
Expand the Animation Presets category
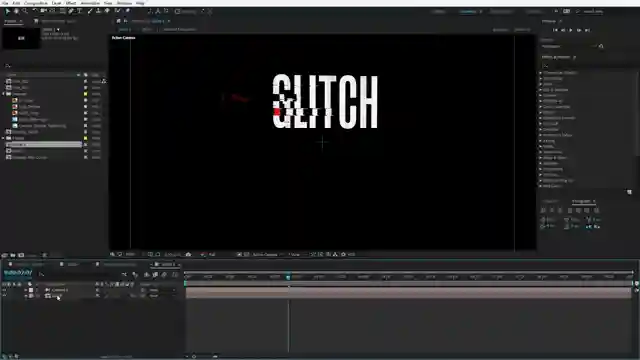click(x=541, y=73)
